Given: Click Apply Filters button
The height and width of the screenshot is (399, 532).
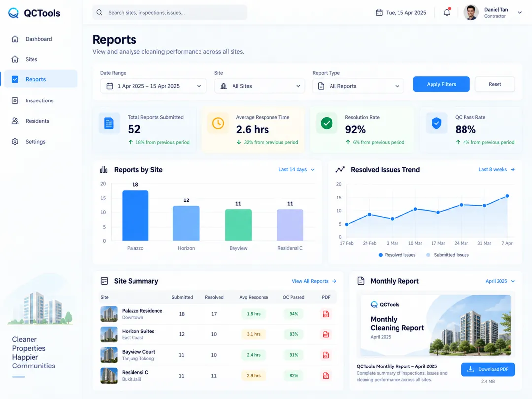Looking at the screenshot, I should (x=441, y=84).
